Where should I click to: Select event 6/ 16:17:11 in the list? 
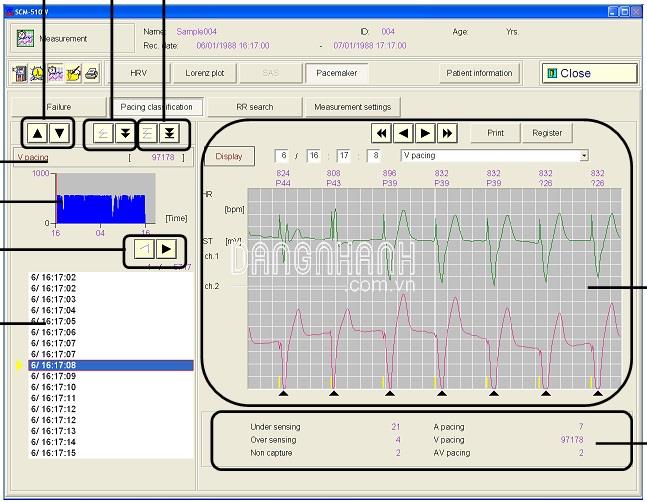tap(111, 398)
